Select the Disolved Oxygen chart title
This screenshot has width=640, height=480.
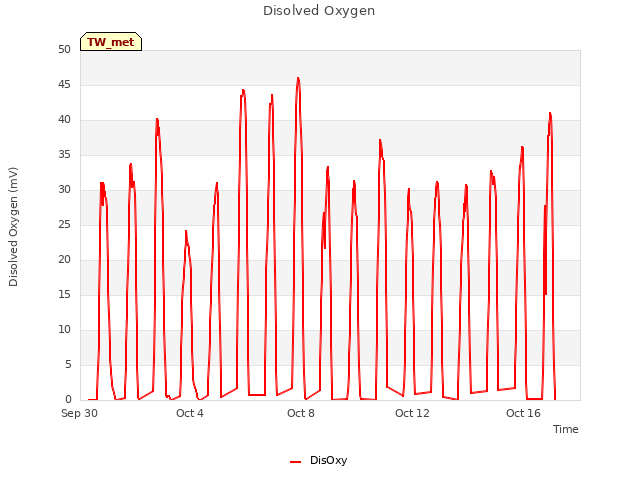(x=319, y=11)
